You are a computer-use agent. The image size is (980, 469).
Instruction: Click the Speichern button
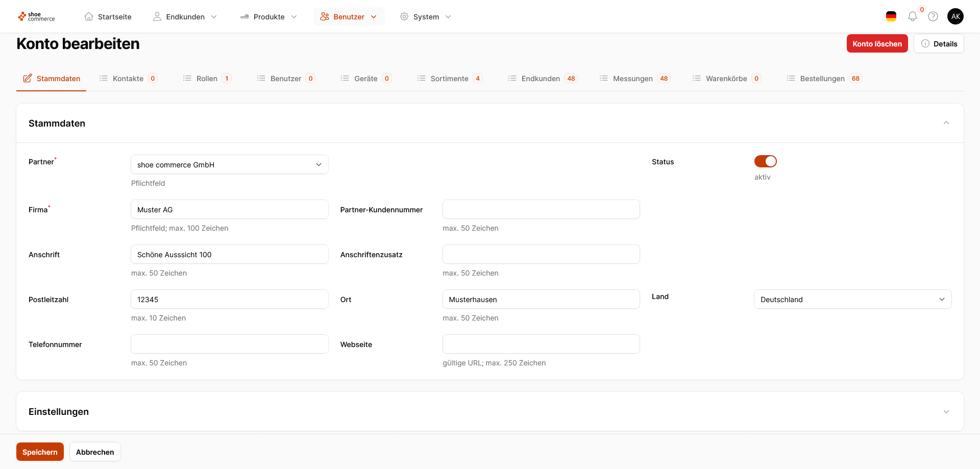pos(40,452)
